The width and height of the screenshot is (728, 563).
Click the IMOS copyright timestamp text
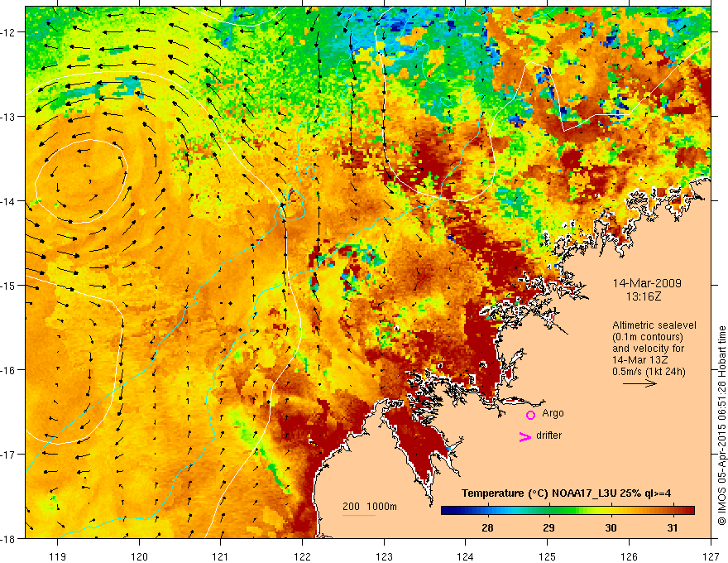point(721,425)
